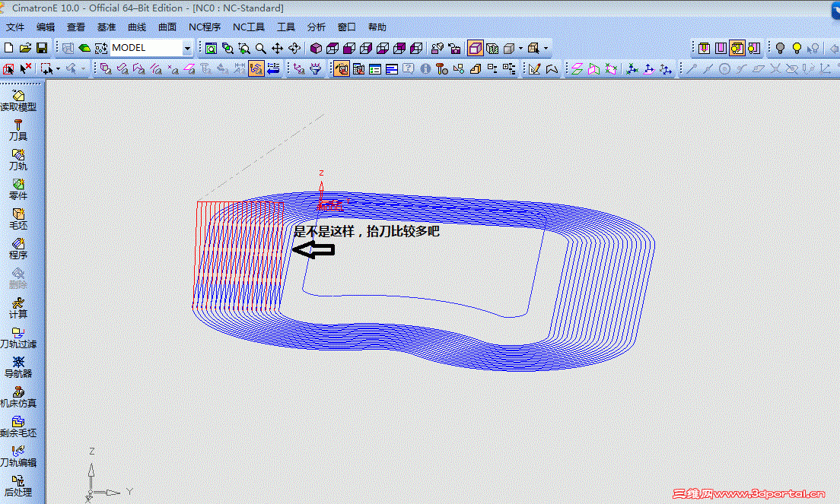This screenshot has height=504, width=840.
Task: Click the 毛坯 stock button
Action: (x=18, y=220)
